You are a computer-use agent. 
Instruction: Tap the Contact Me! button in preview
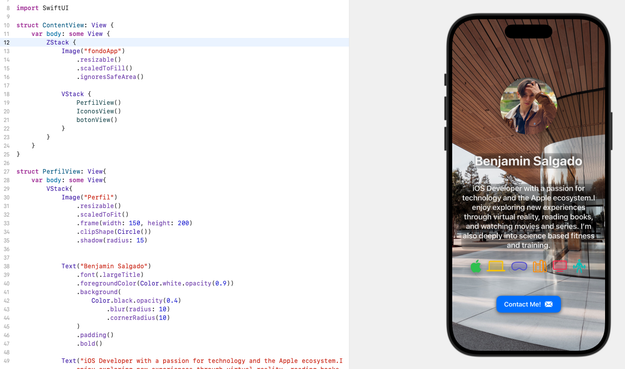(529, 304)
